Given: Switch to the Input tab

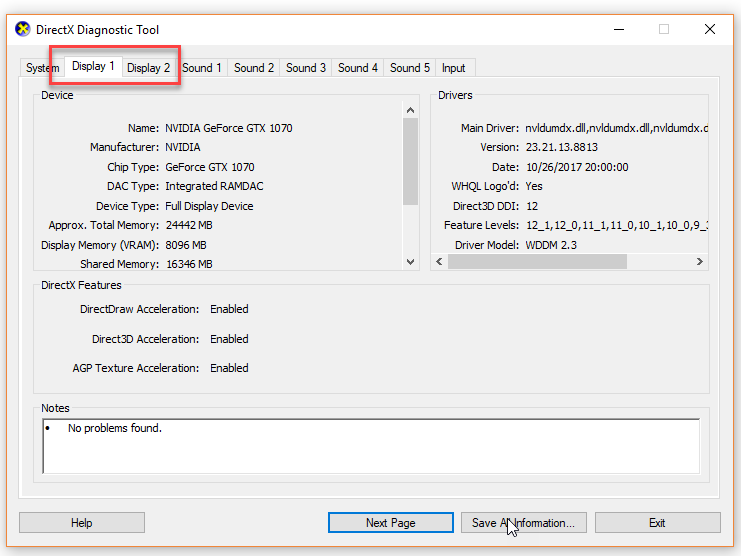Looking at the screenshot, I should [x=454, y=68].
